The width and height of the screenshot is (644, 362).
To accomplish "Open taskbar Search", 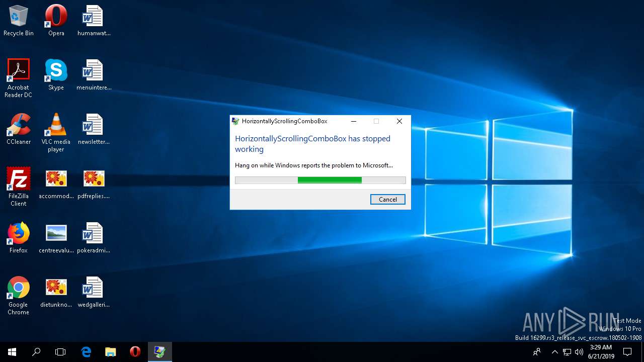I will 36,352.
